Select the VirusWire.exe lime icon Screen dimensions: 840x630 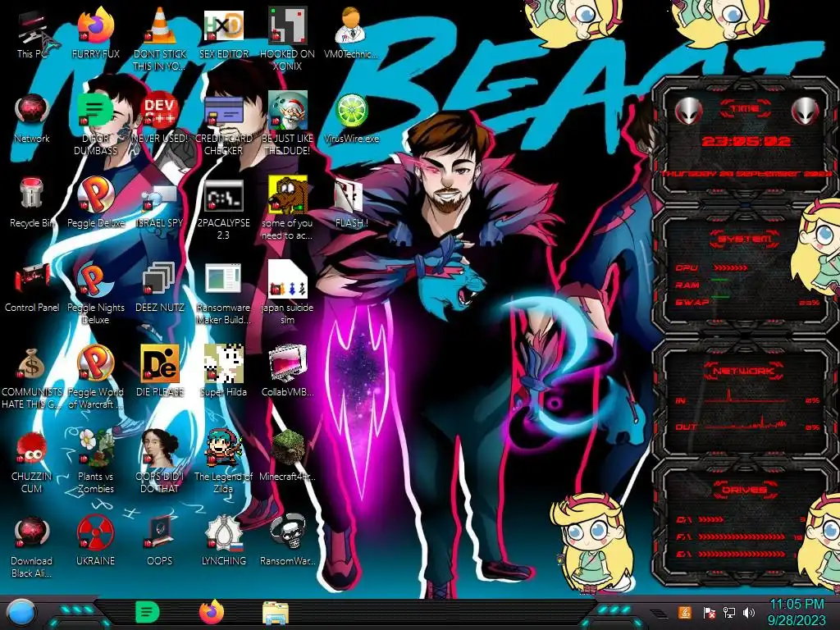pos(351,119)
